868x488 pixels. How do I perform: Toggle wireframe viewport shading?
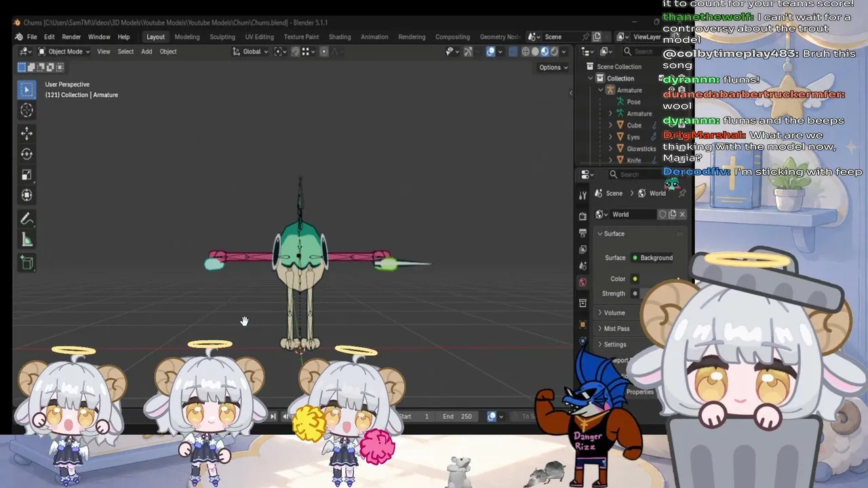(x=526, y=52)
